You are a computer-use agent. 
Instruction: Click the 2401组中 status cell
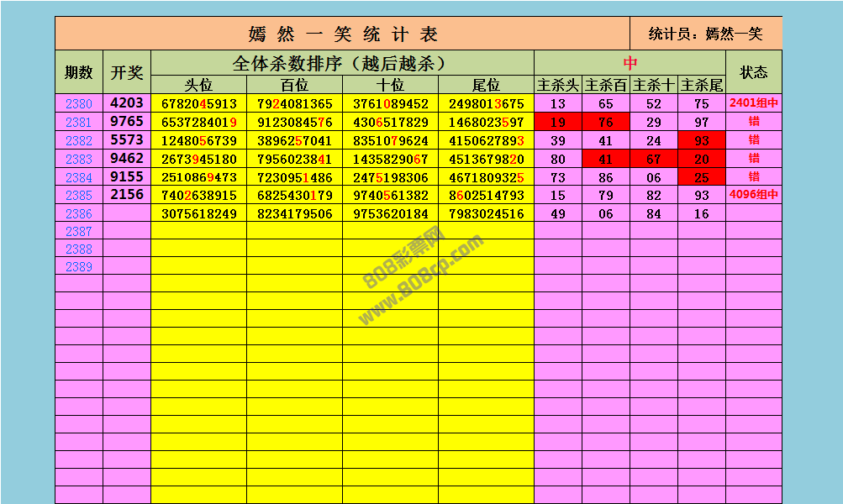(x=754, y=104)
